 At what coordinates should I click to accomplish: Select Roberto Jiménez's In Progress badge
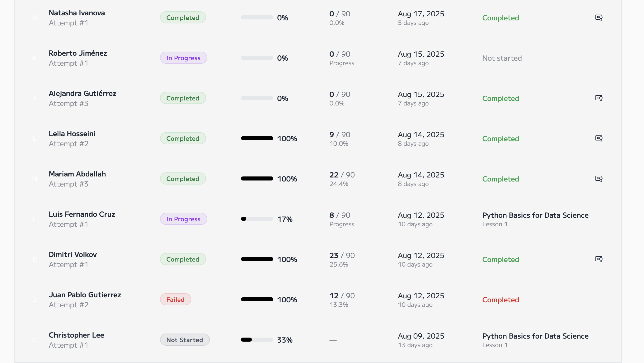click(x=183, y=58)
